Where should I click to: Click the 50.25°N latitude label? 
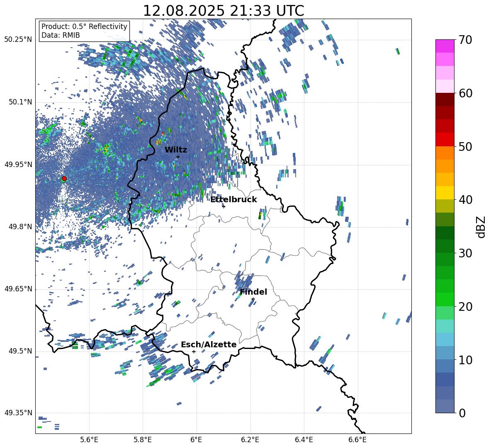coord(18,40)
